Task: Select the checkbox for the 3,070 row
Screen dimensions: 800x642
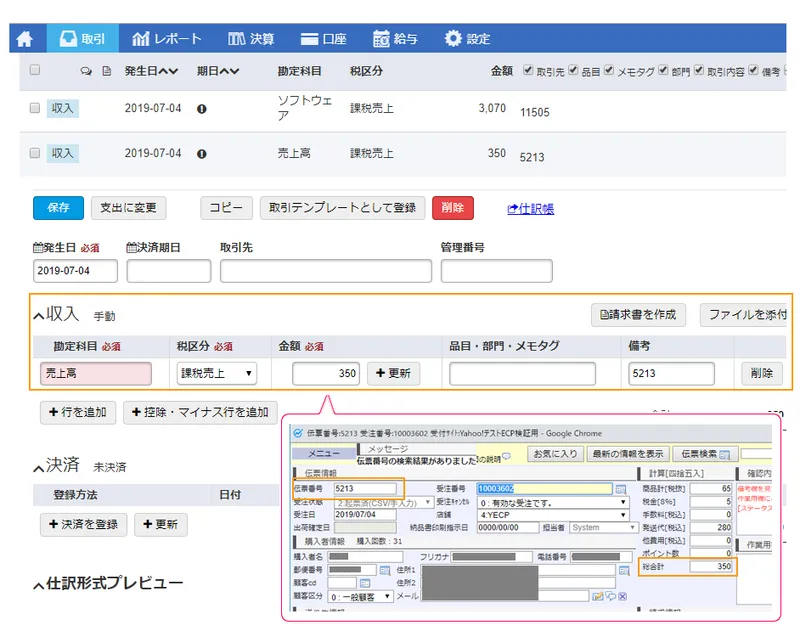Action: click(35, 108)
